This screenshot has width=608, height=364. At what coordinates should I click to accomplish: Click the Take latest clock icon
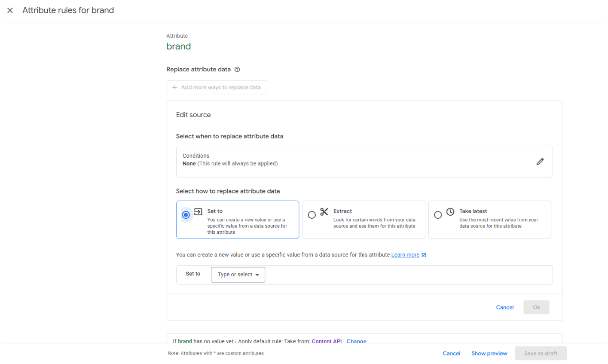click(x=450, y=211)
